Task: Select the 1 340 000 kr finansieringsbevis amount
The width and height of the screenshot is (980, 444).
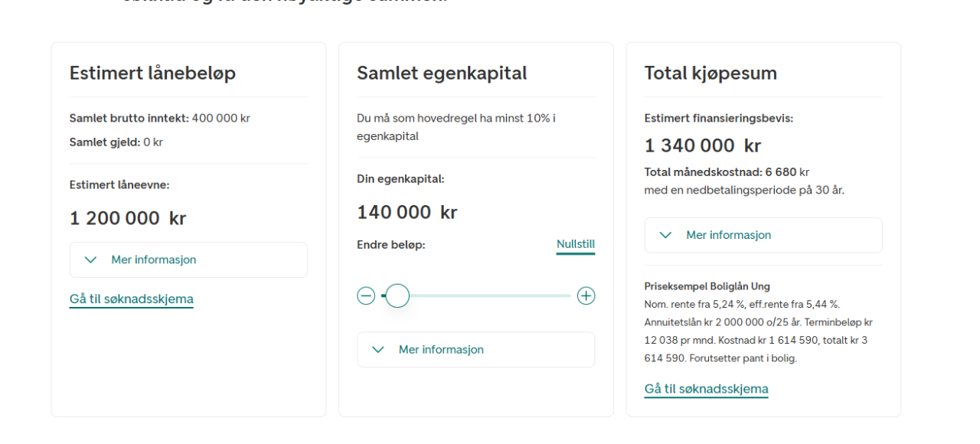Action: (x=703, y=145)
